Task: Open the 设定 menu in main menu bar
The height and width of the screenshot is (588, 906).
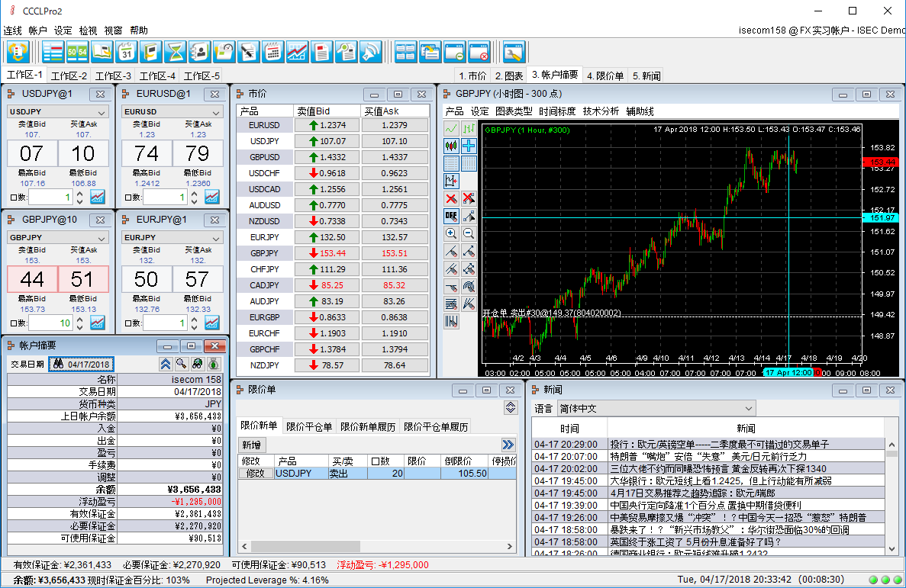Action: (63, 31)
